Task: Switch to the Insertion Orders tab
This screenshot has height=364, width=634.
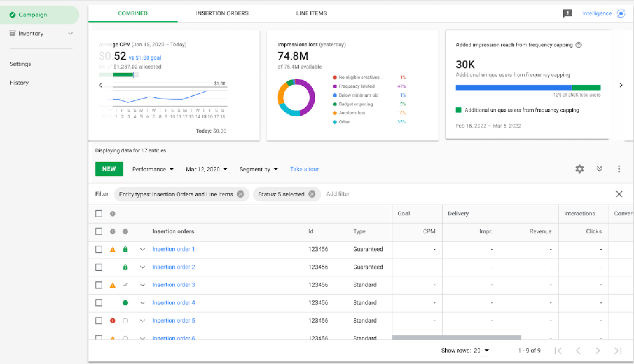Action: (222, 13)
